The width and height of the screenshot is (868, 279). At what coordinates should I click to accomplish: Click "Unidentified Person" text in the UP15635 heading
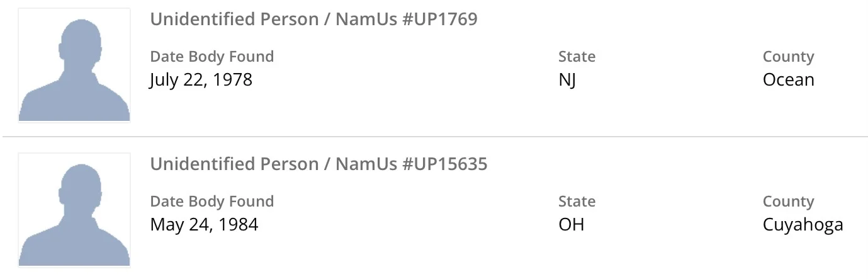[x=234, y=164]
